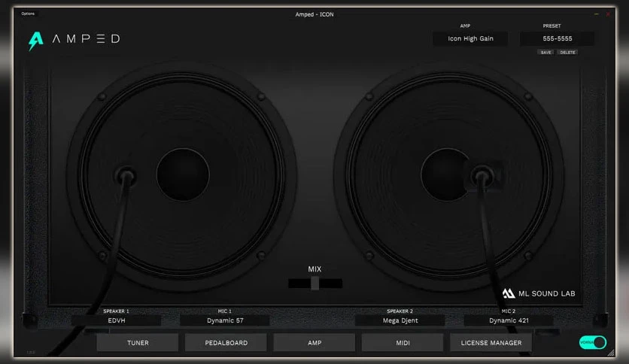Switch to the PEDALBOARD page

coord(226,343)
